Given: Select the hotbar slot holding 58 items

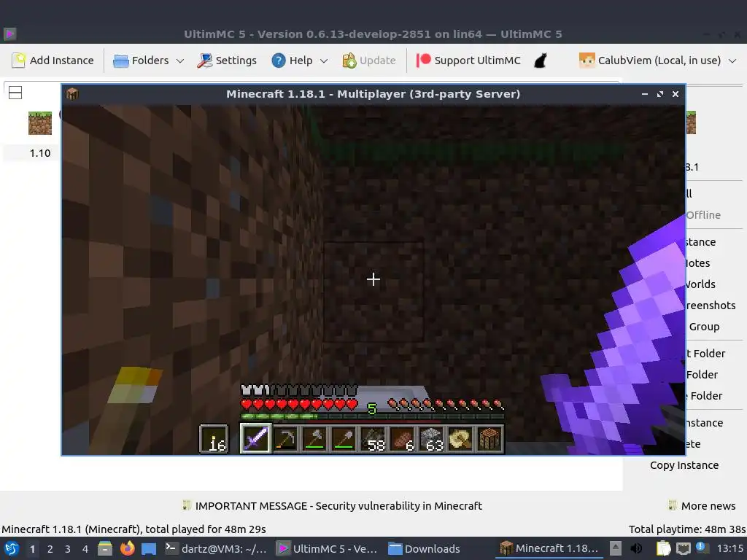Looking at the screenshot, I should point(373,438).
